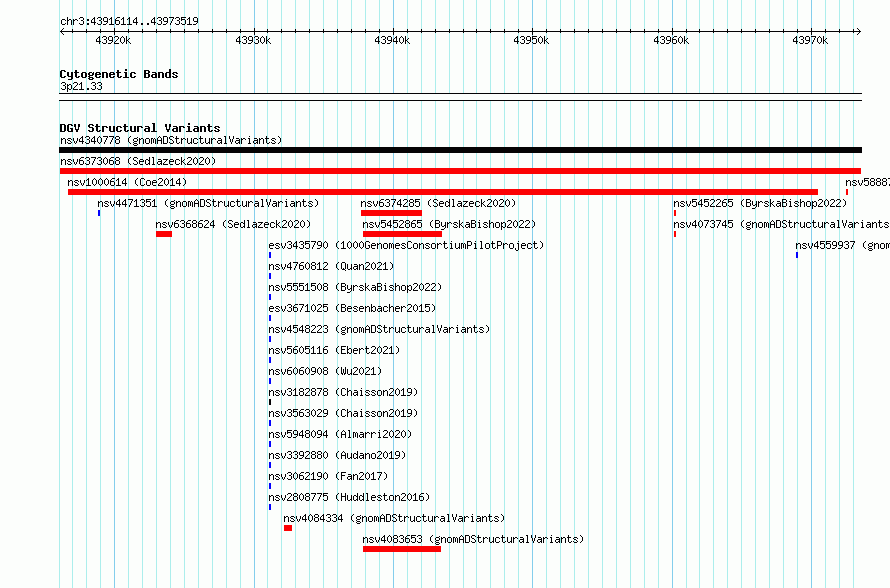The image size is (890, 588).
Task: Open variant nsv5452865 ByrskaBishop2022 label
Action: [449, 224]
